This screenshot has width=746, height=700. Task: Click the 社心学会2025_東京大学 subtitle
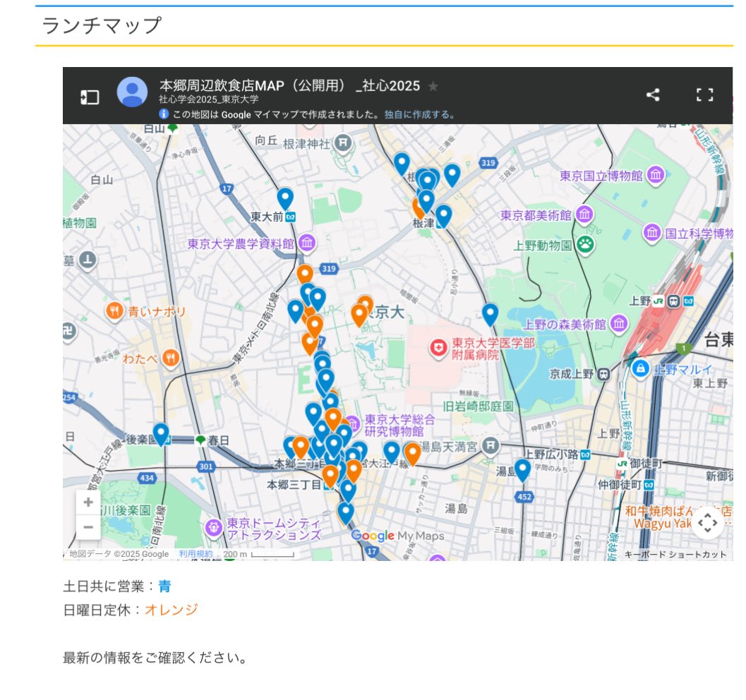[208, 99]
